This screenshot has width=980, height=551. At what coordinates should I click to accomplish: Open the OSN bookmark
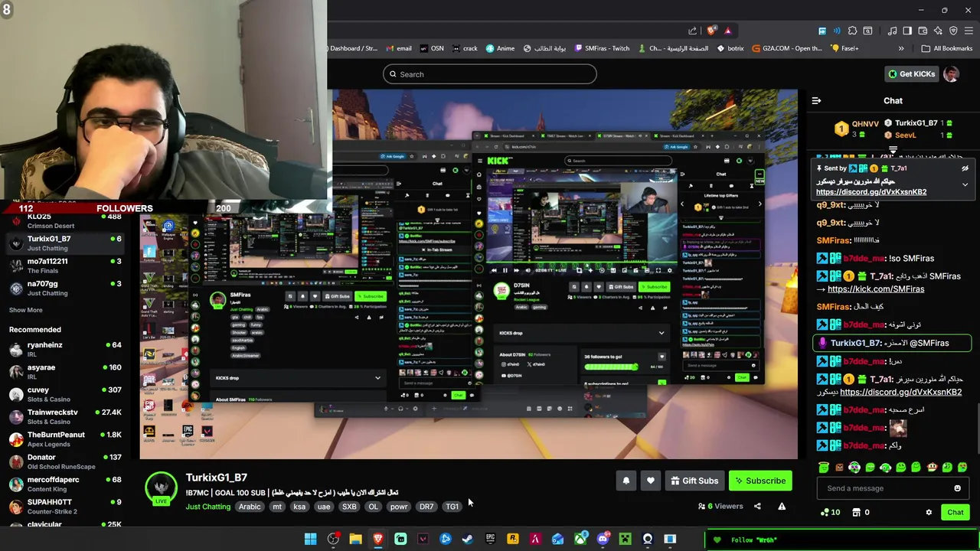click(x=431, y=48)
